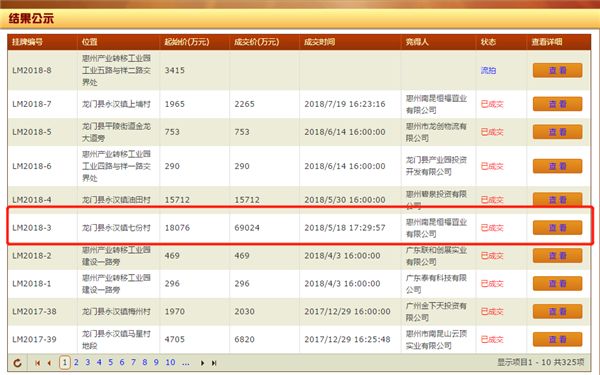The image size is (600, 375).
Task: Click transaction price 6820
Action: [245, 339]
